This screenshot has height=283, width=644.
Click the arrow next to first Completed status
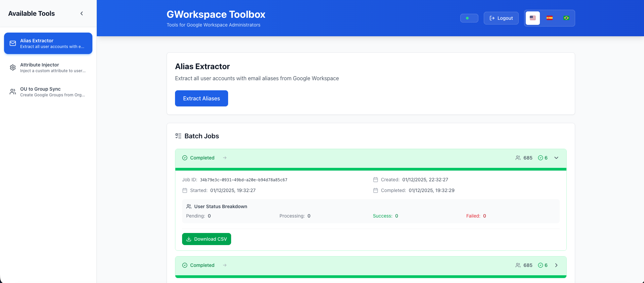tap(225, 158)
